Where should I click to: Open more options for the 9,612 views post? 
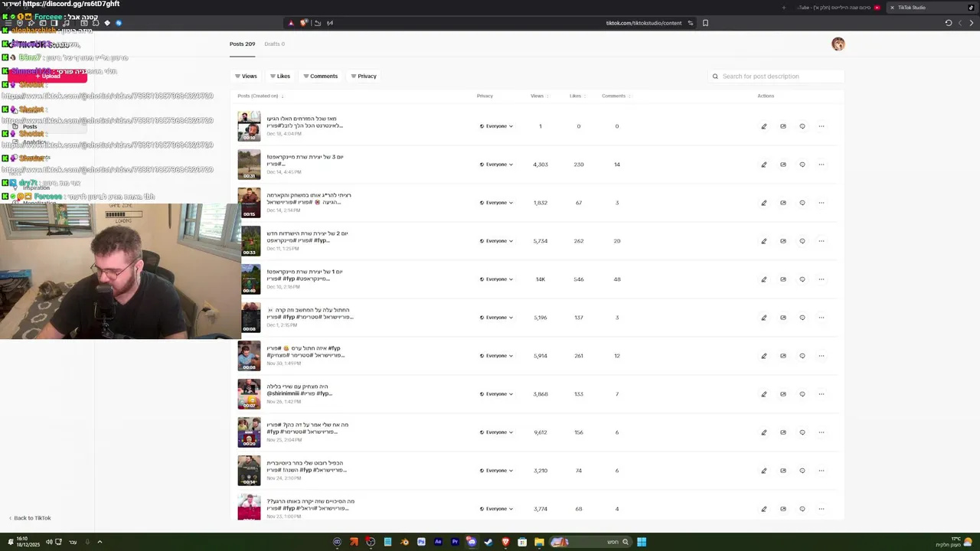tap(821, 432)
